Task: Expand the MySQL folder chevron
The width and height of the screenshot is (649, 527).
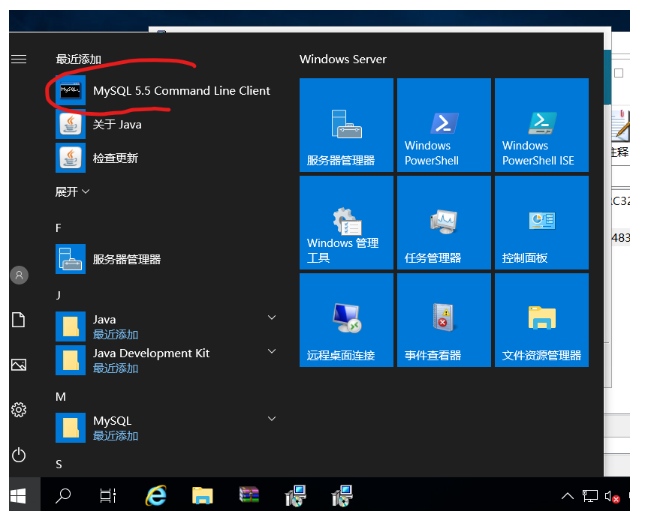Action: pyautogui.click(x=272, y=419)
